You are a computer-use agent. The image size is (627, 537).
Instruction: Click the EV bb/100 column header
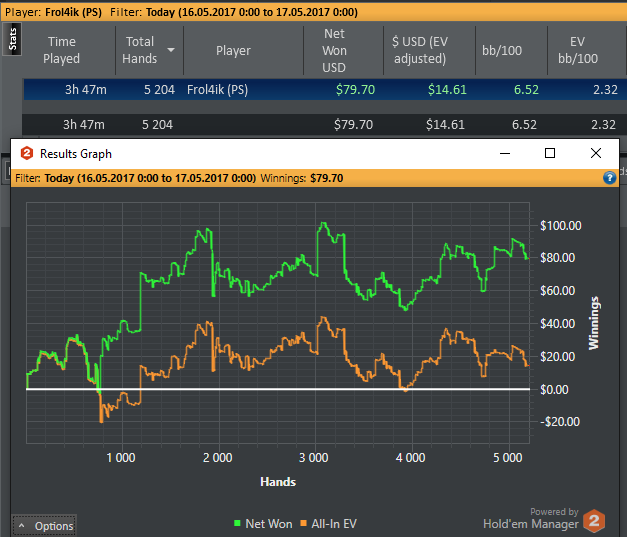click(581, 50)
